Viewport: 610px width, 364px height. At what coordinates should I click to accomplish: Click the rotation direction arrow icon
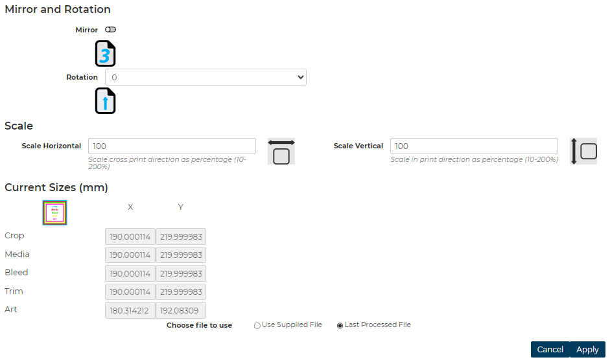[x=106, y=101]
